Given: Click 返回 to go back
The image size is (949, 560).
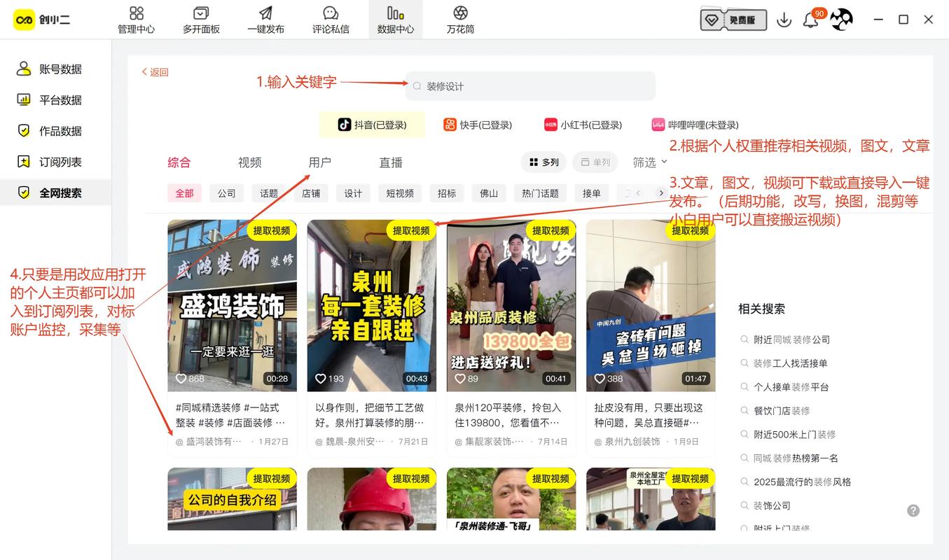Looking at the screenshot, I should (155, 72).
